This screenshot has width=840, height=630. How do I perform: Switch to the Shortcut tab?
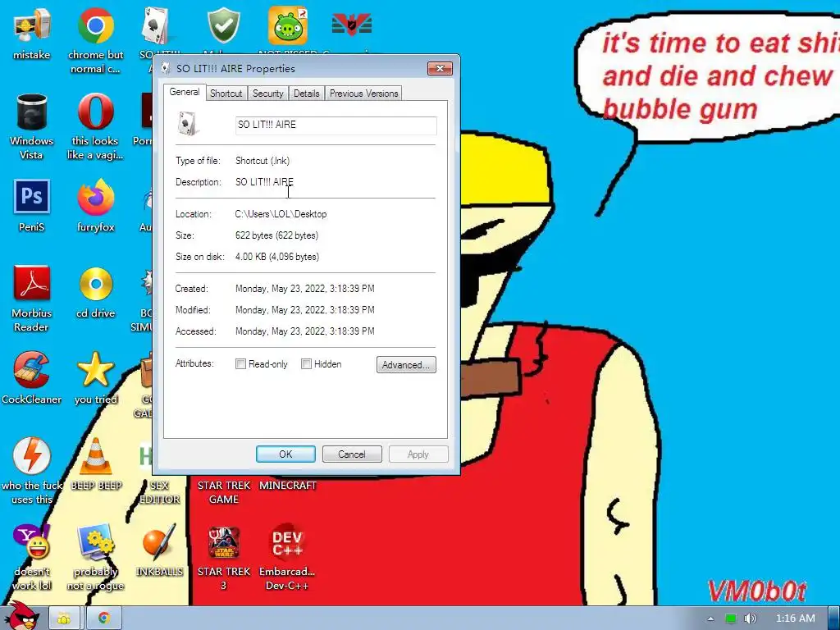pos(226,94)
